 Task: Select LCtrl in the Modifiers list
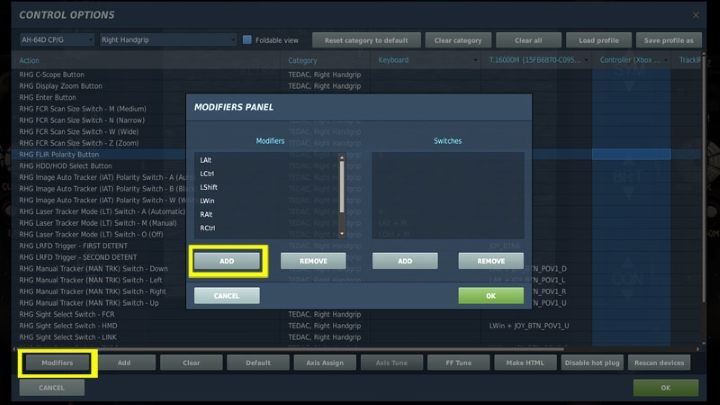point(207,174)
